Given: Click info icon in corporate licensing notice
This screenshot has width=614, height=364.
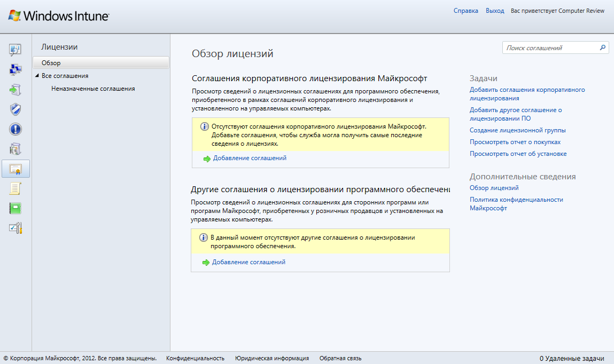Looking at the screenshot, I should click(x=205, y=126).
